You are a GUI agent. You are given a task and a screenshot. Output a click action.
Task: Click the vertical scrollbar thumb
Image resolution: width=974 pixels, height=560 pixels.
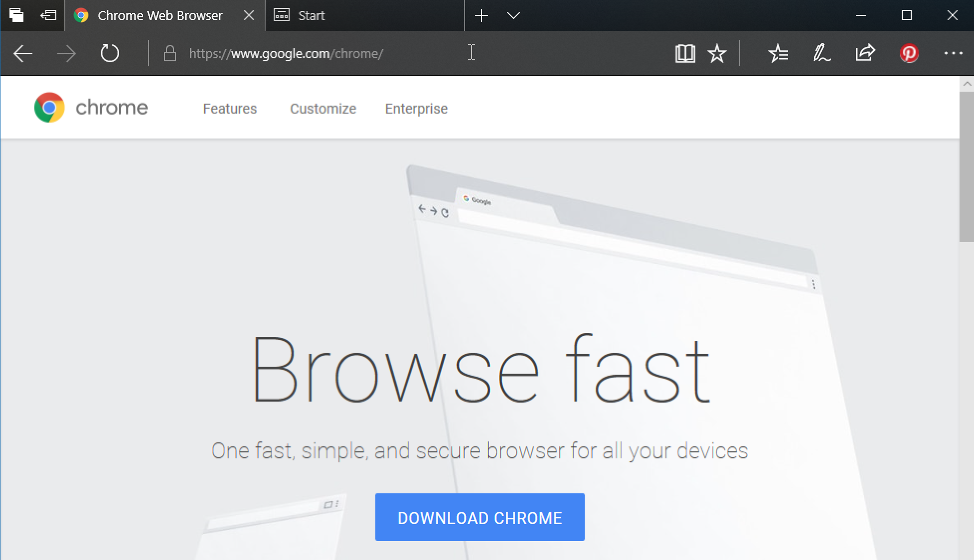967,167
